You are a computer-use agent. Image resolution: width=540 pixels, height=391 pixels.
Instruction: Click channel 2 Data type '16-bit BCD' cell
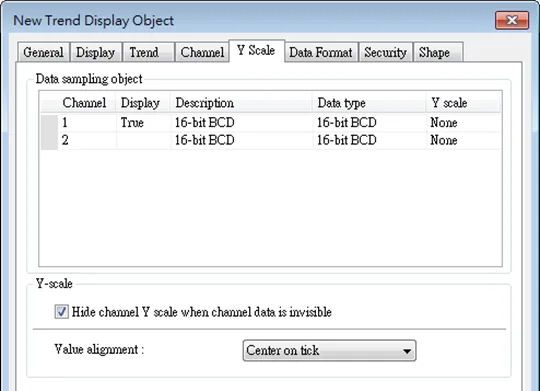tap(369, 140)
